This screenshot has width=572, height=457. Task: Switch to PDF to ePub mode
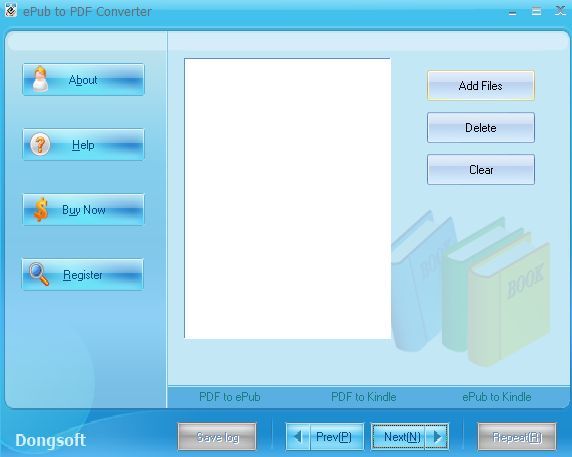coord(230,396)
